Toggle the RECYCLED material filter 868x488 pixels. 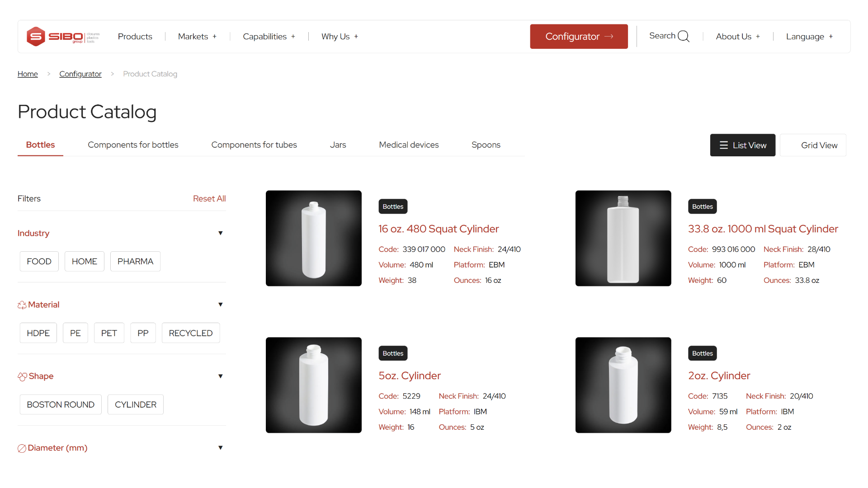pos(190,333)
